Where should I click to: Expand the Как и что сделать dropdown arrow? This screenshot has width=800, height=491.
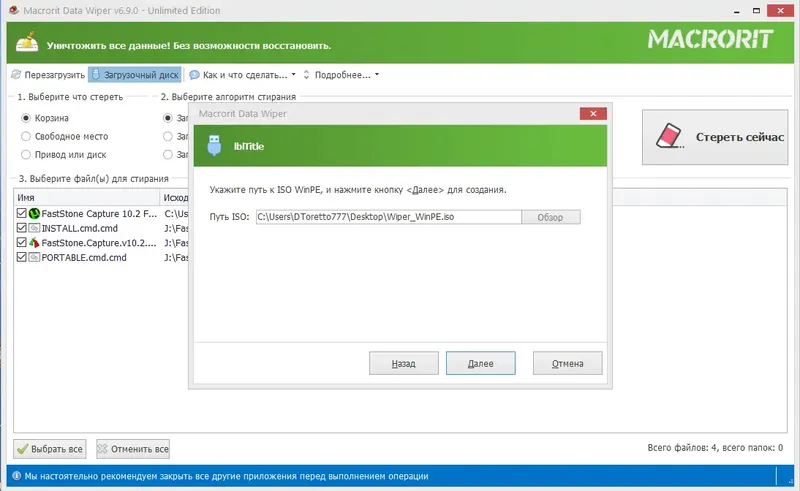coord(293,75)
